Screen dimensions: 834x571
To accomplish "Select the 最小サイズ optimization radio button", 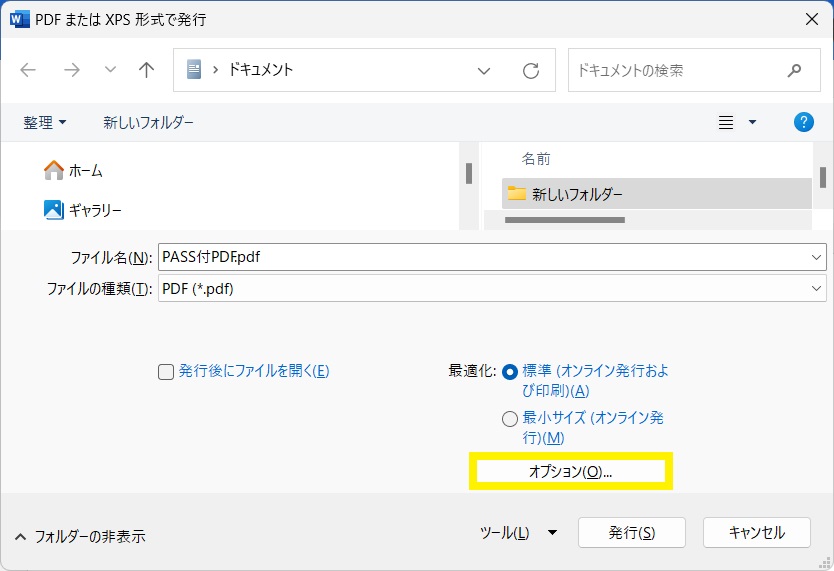I will coord(510,419).
